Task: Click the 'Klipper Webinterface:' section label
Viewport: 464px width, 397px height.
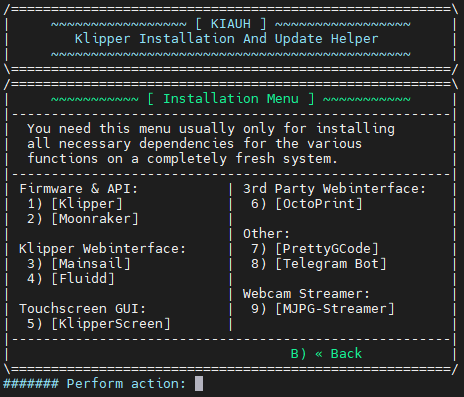Action: [x=103, y=249]
